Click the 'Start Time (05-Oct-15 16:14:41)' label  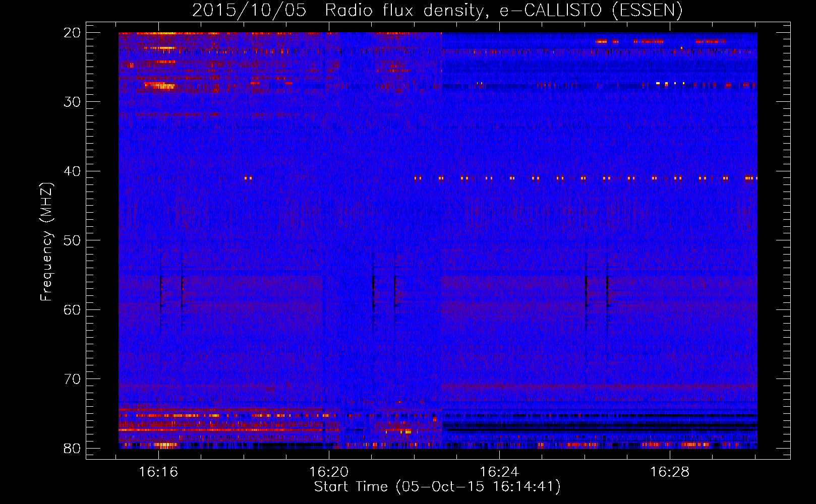click(x=437, y=487)
